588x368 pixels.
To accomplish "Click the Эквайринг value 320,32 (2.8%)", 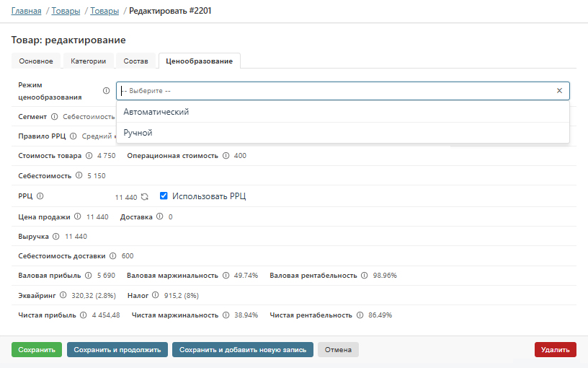I will click(94, 296).
